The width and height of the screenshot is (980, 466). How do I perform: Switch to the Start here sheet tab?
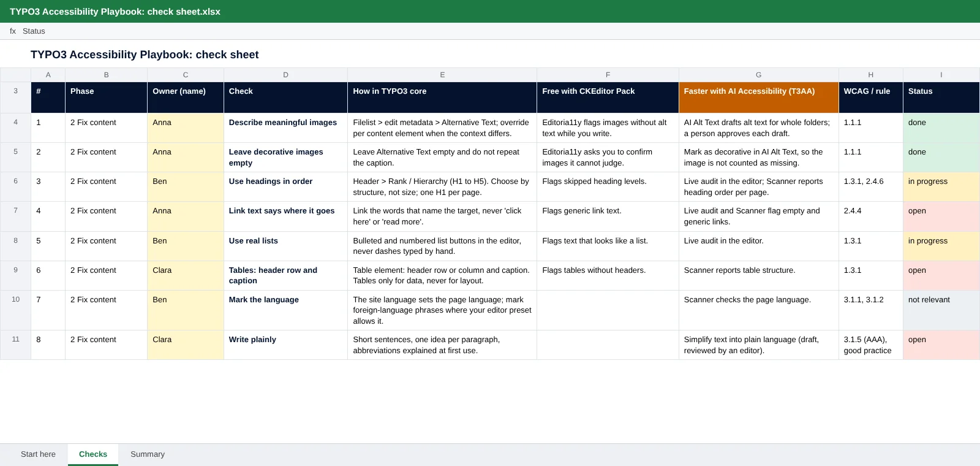pos(38,454)
